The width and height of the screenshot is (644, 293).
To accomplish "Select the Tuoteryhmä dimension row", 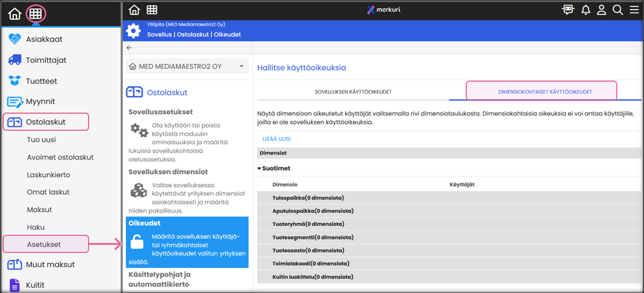I will pyautogui.click(x=308, y=224).
